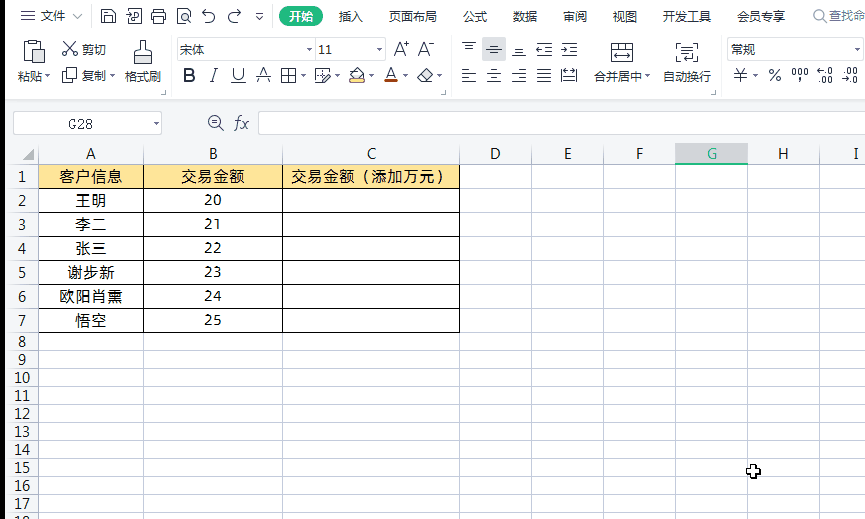
Task: Toggle italic formatting
Action: pyautogui.click(x=214, y=75)
